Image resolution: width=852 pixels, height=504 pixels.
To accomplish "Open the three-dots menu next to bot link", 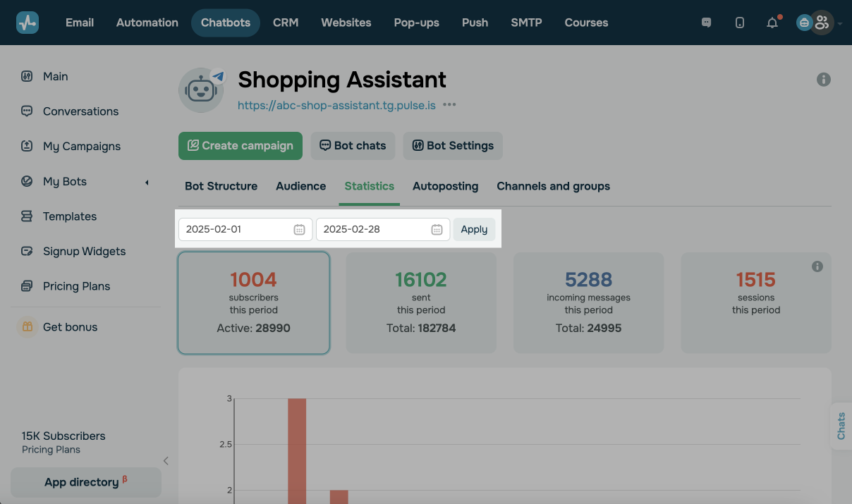I will (x=449, y=105).
